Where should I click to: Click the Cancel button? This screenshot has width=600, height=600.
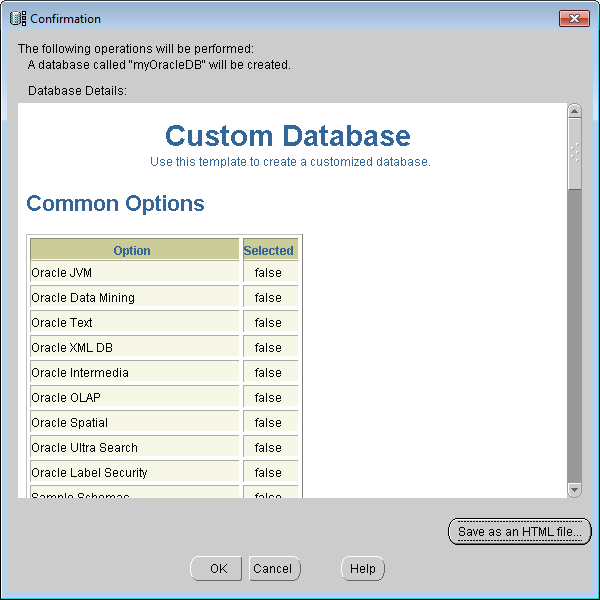tap(274, 568)
